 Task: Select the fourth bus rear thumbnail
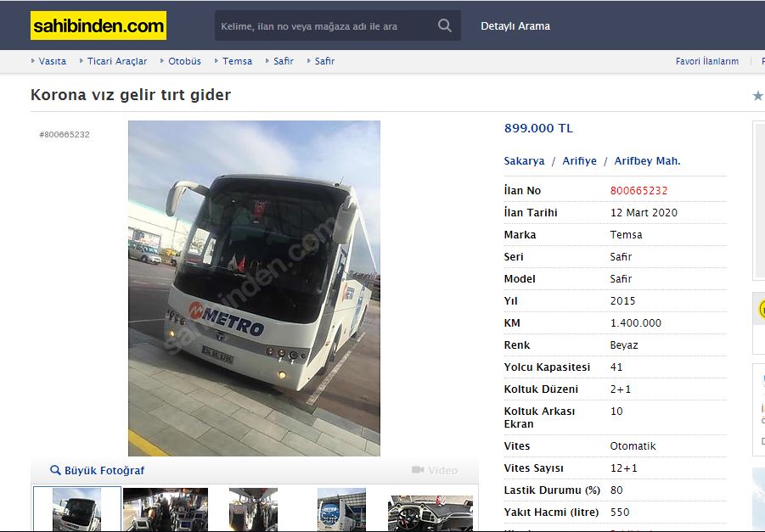[341, 510]
